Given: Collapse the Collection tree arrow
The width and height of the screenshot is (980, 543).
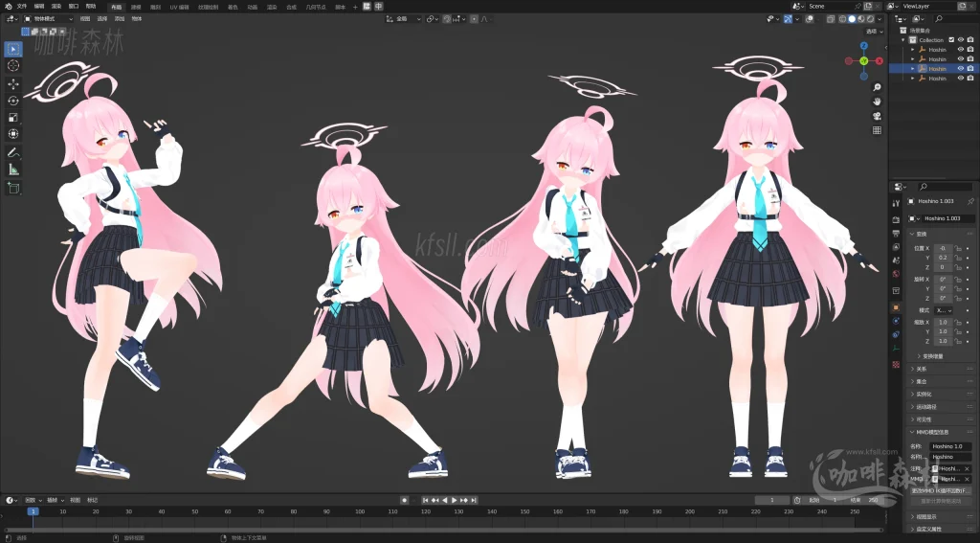Looking at the screenshot, I should click(903, 40).
